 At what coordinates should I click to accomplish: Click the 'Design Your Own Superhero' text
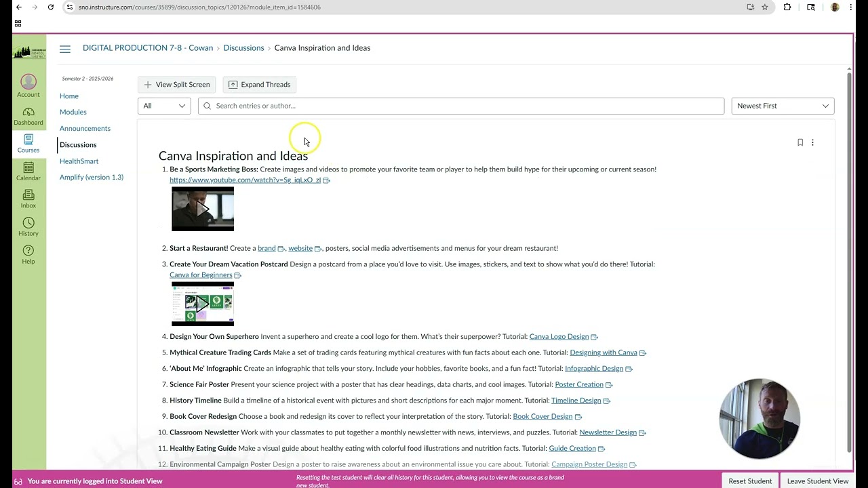click(x=214, y=337)
